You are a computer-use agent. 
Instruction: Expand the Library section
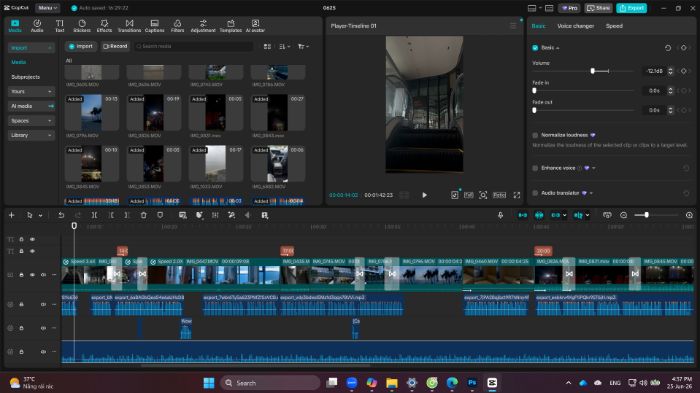(31, 135)
